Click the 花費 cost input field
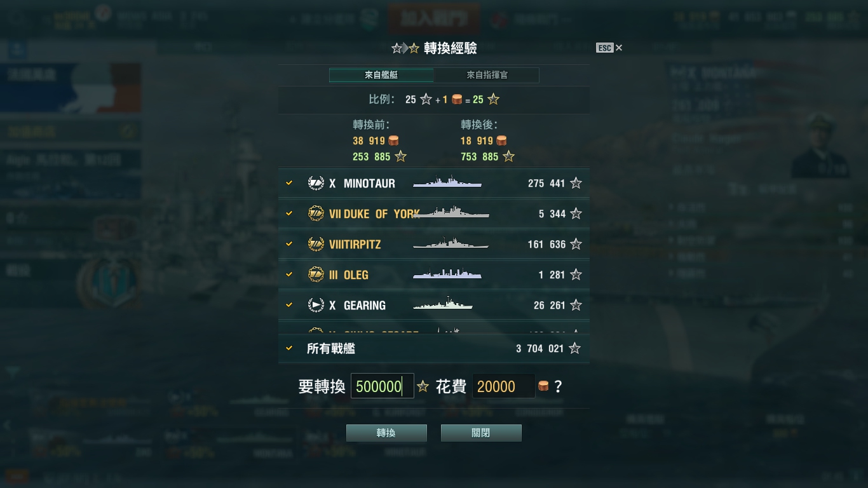 tap(503, 386)
